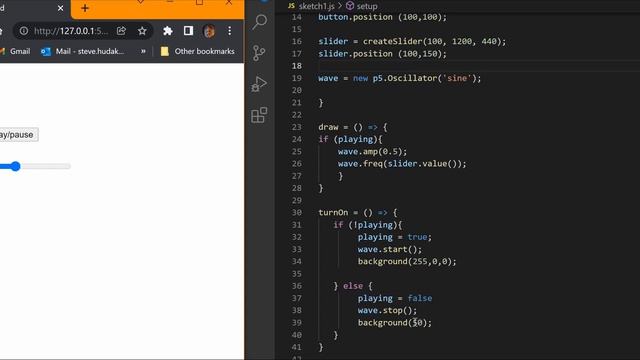
Task: Open Chrome three-dot menu
Action: [x=230, y=31]
